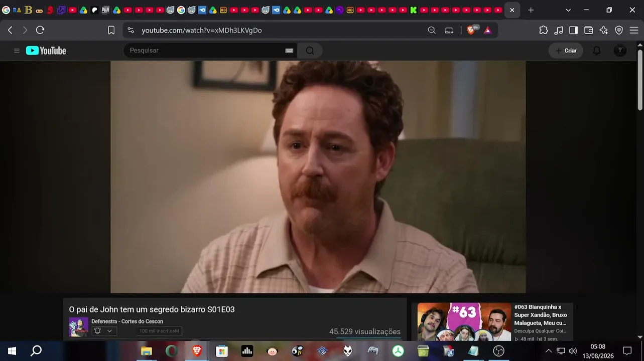Click the browser forward arrow
The width and height of the screenshot is (644, 361).
point(25,30)
